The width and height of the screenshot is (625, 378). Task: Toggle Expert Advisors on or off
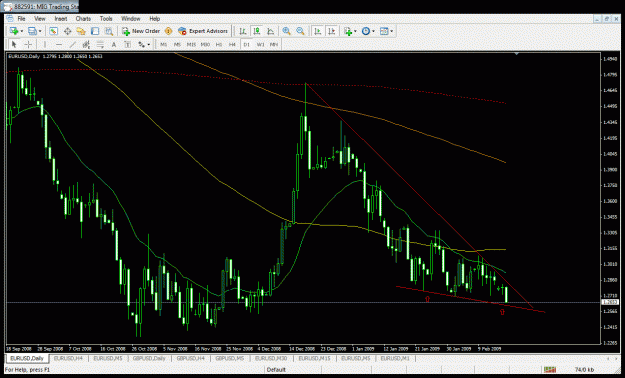tap(203, 31)
